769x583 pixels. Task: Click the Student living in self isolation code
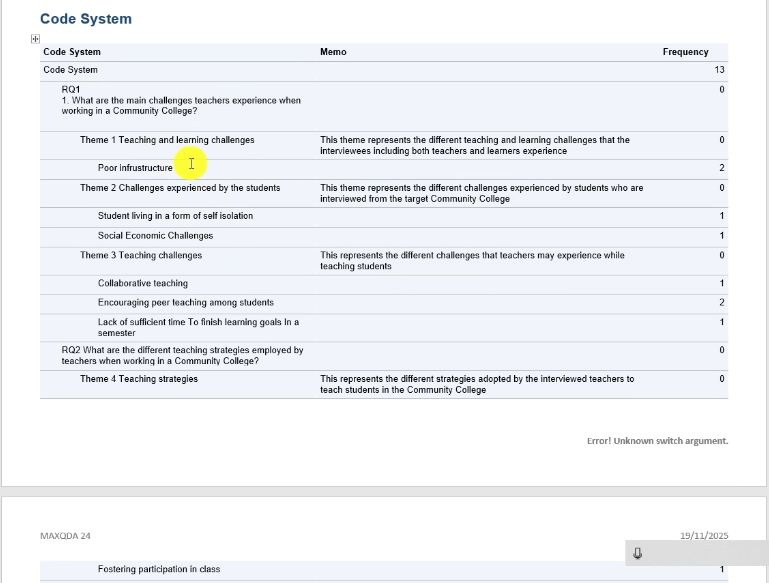[175, 216]
